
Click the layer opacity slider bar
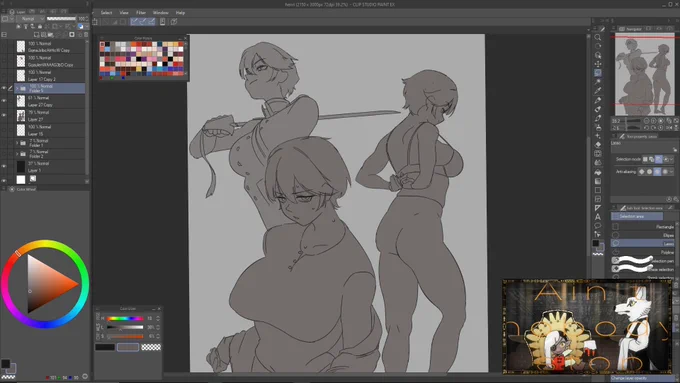61,19
